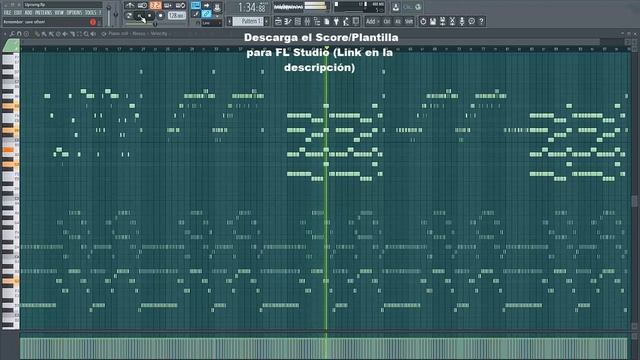The width and height of the screenshot is (640, 360).
Task: Toggle the blue keyboard-to-piano button
Action: [x=196, y=6]
